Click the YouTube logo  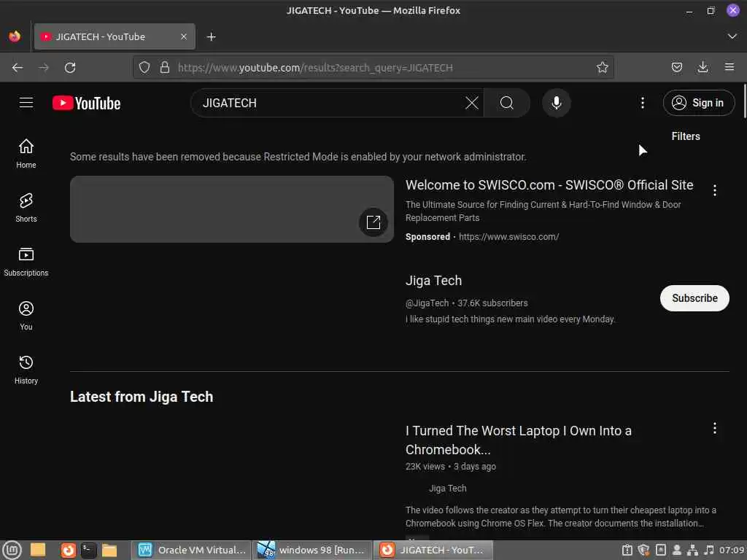(86, 103)
